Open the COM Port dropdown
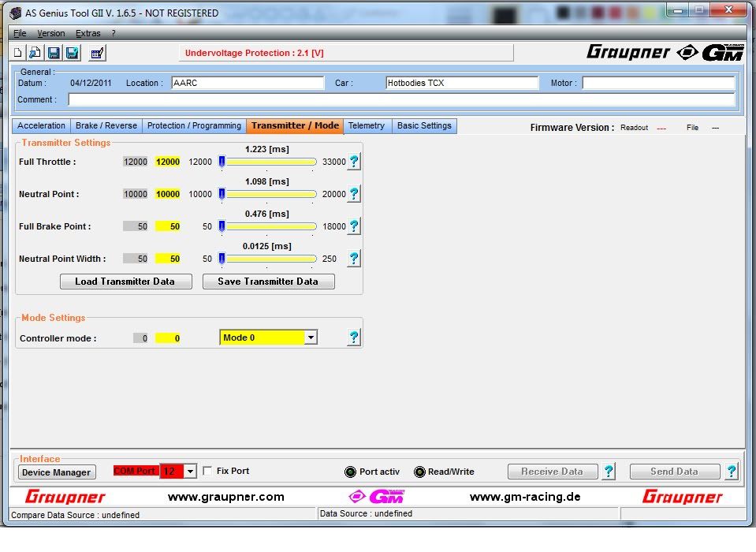The image size is (756, 552). pyautogui.click(x=191, y=471)
